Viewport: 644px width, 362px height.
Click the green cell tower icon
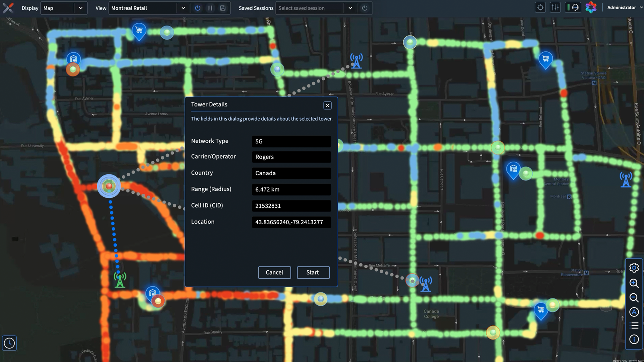click(120, 280)
